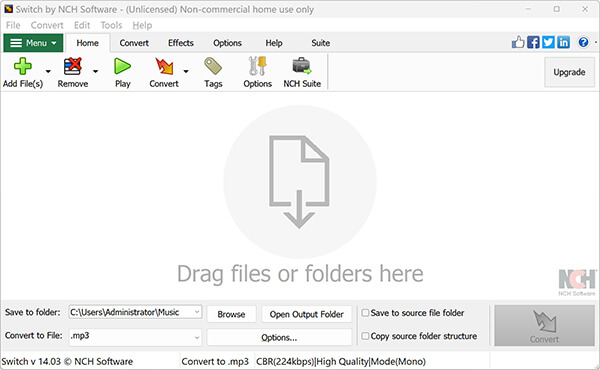Click the Add File(s) green plus icon
This screenshot has height=370, width=600.
[x=23, y=66]
